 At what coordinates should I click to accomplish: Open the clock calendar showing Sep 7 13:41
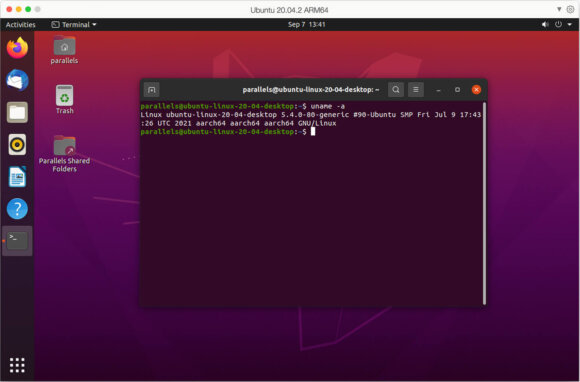point(307,25)
